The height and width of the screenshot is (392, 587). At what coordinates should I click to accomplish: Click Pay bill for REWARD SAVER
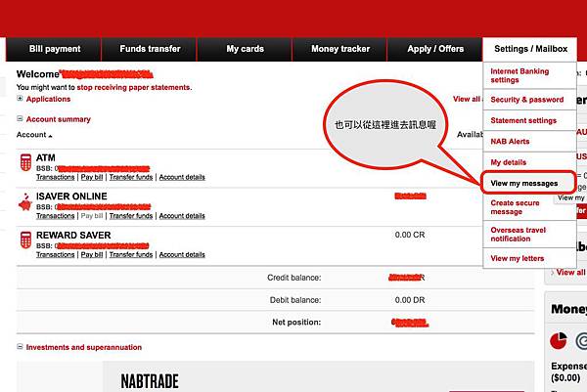coord(92,254)
